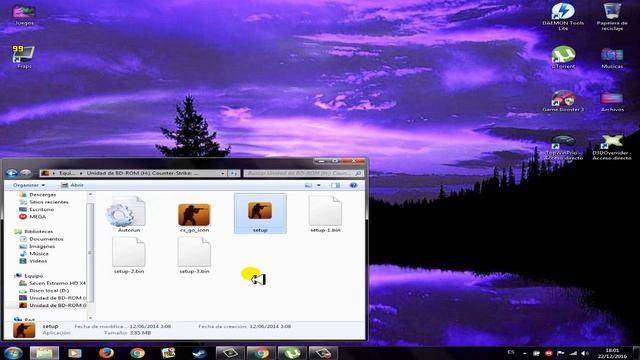The height and width of the screenshot is (360, 640).
Task: Open the address bar history dropdown arrow
Action: tap(223, 173)
